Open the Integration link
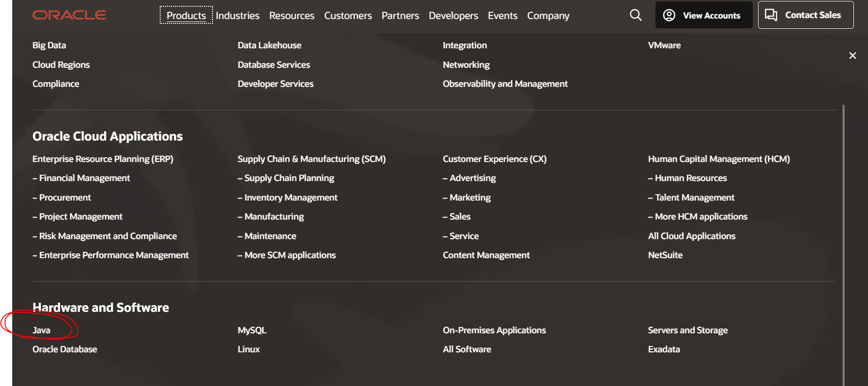This screenshot has height=386, width=868. tap(465, 45)
